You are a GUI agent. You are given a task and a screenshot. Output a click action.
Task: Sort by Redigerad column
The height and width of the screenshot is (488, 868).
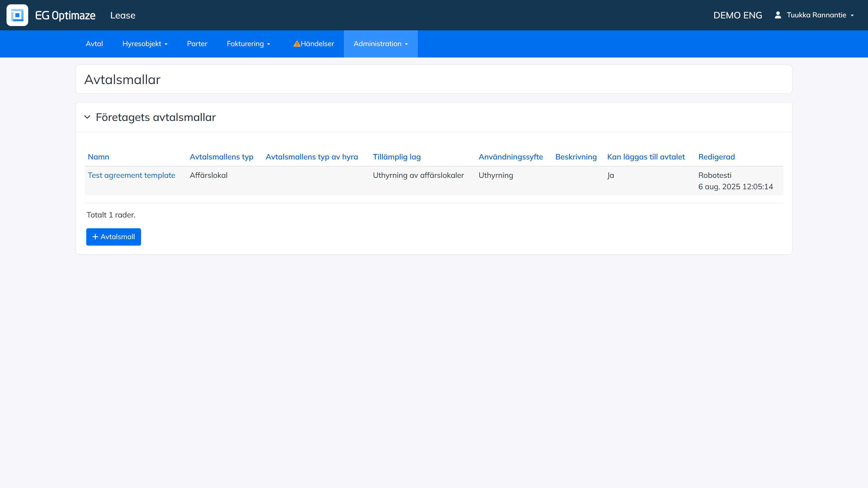pos(716,157)
